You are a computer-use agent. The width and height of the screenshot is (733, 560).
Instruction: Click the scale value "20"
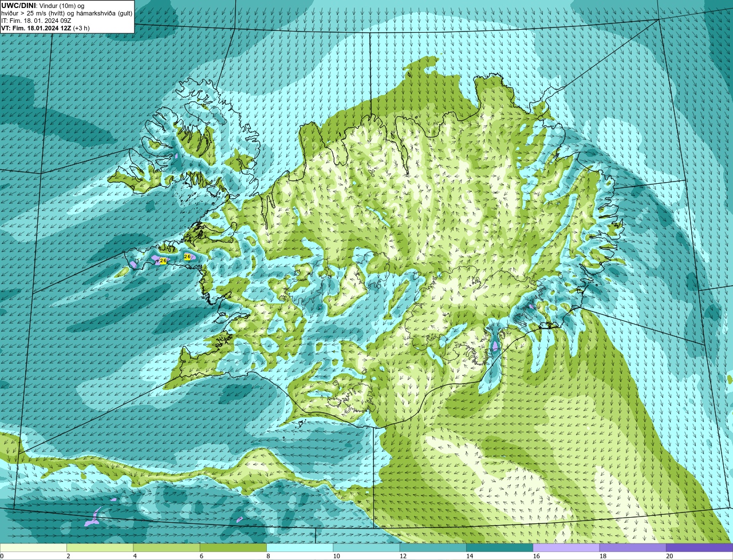tap(669, 556)
